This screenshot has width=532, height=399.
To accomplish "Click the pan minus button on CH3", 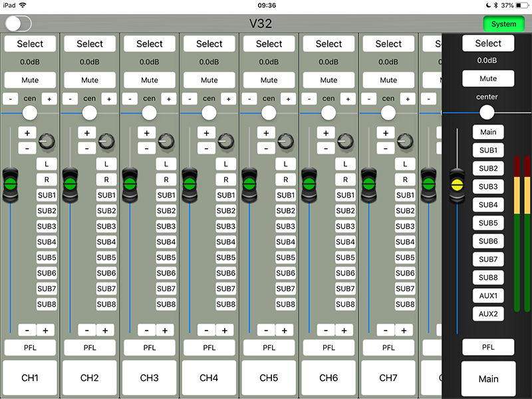I will pos(129,98).
